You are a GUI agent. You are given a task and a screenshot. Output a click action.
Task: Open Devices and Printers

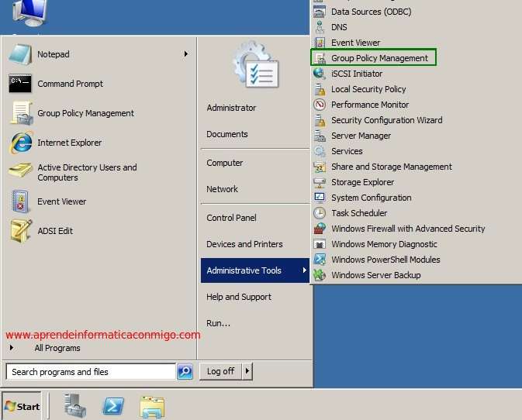point(244,244)
